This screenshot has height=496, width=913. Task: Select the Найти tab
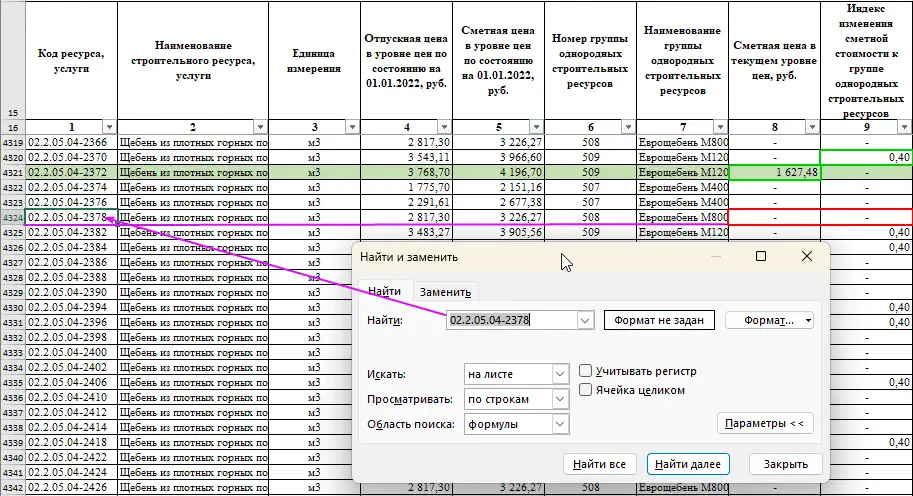click(x=384, y=291)
